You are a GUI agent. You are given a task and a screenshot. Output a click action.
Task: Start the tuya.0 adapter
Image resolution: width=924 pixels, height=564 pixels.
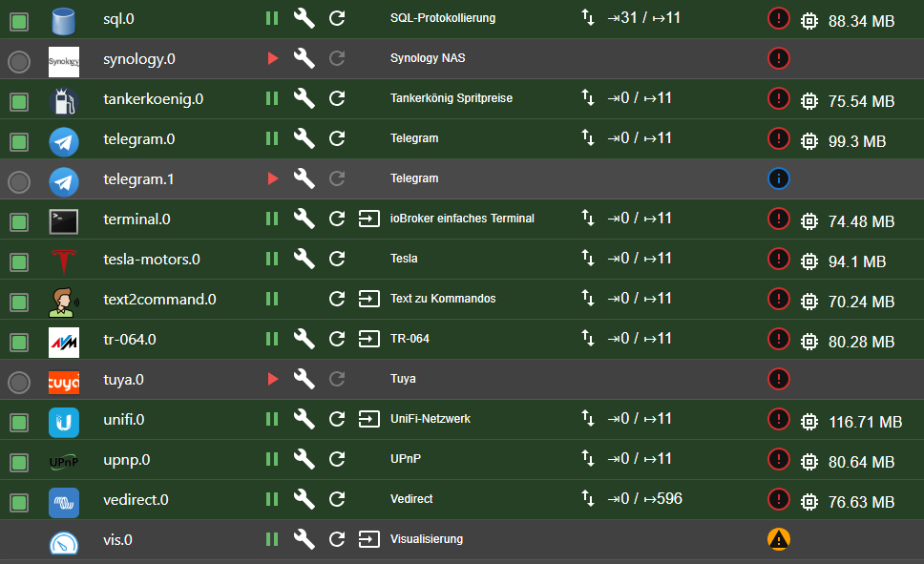272,379
